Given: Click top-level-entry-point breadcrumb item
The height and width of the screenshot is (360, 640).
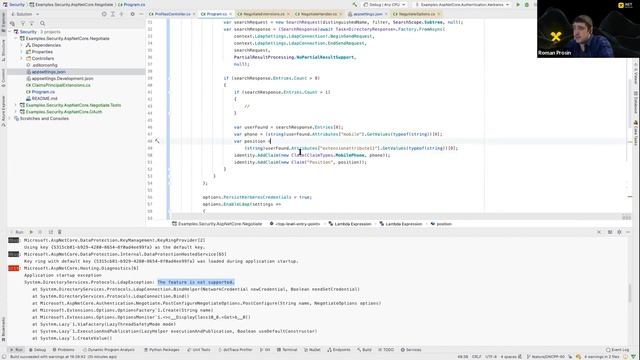Looking at the screenshot, I should 295,224.
